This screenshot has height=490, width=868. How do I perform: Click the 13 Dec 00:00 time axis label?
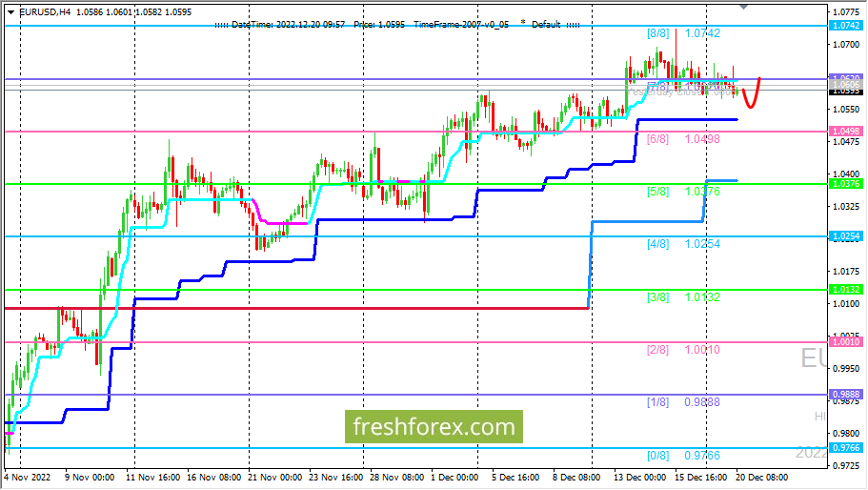click(640, 478)
